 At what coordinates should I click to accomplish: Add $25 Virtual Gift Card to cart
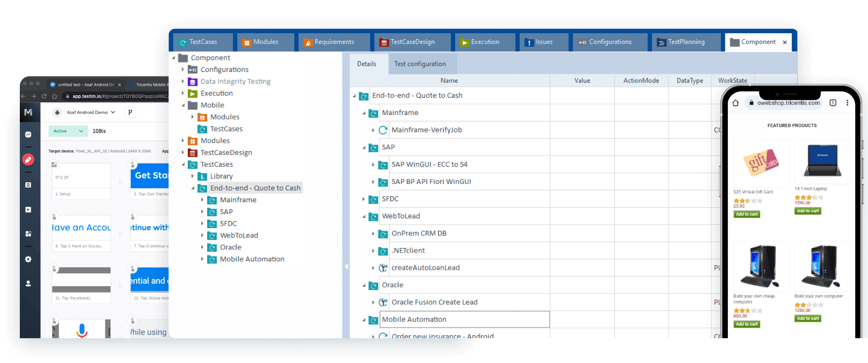coord(747,214)
